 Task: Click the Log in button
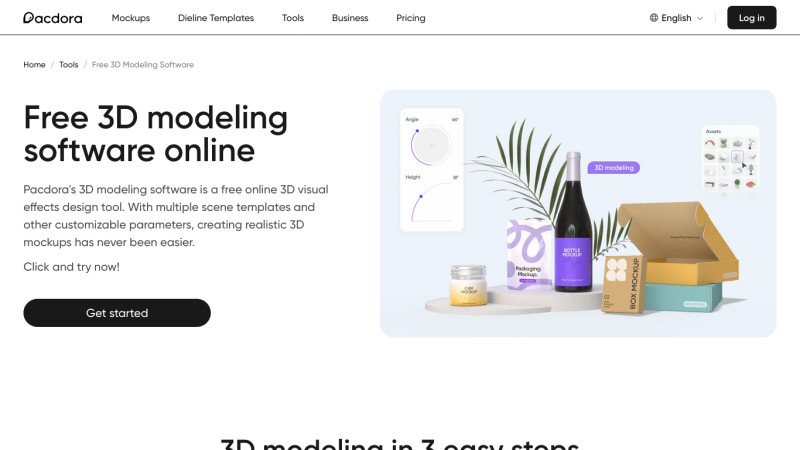click(752, 18)
